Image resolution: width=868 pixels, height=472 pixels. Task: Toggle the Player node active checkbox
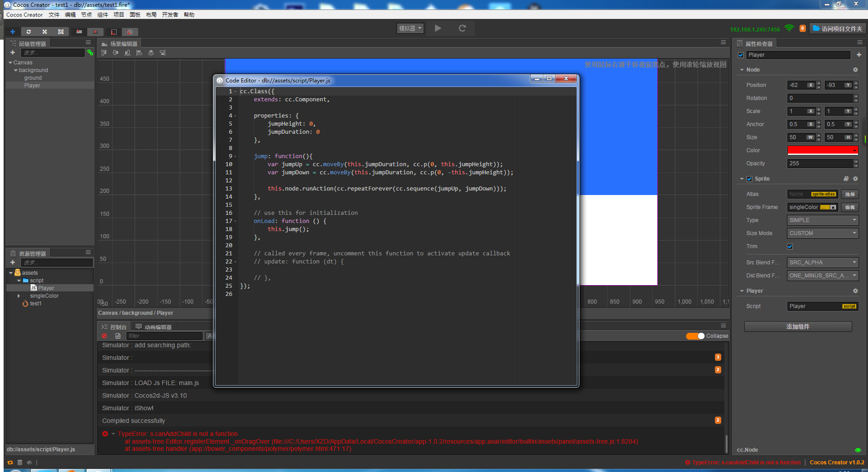(741, 55)
